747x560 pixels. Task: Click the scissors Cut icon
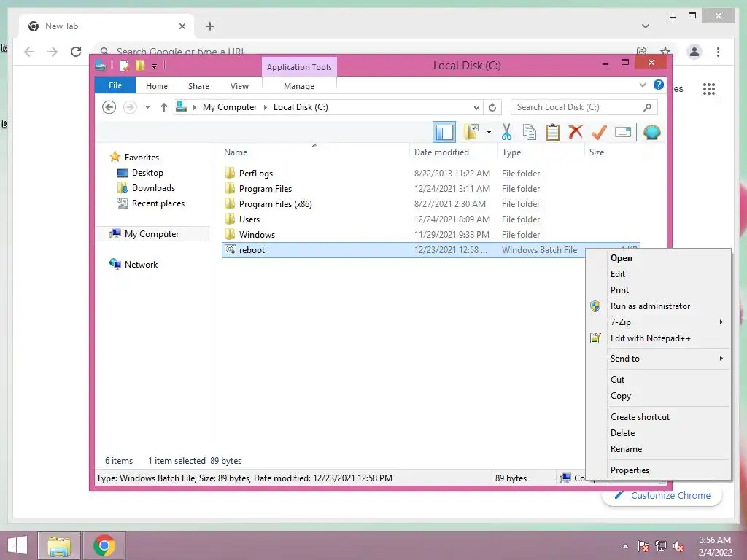pos(506,133)
